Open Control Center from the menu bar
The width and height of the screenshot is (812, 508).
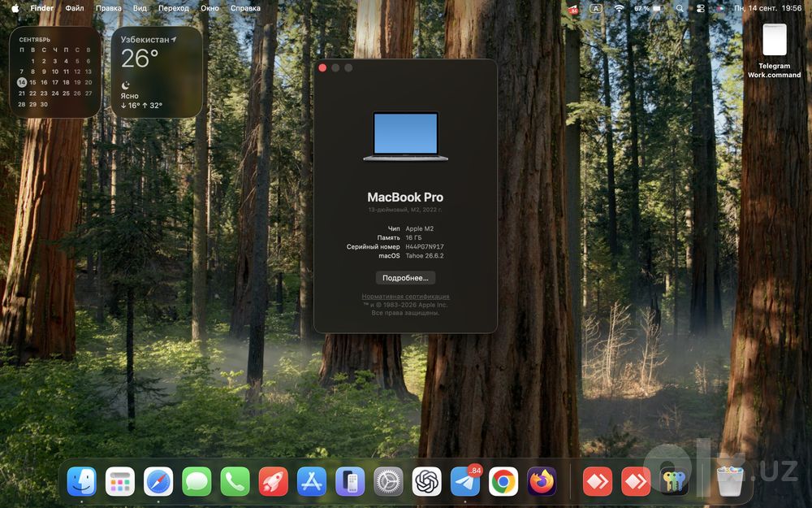tap(700, 8)
